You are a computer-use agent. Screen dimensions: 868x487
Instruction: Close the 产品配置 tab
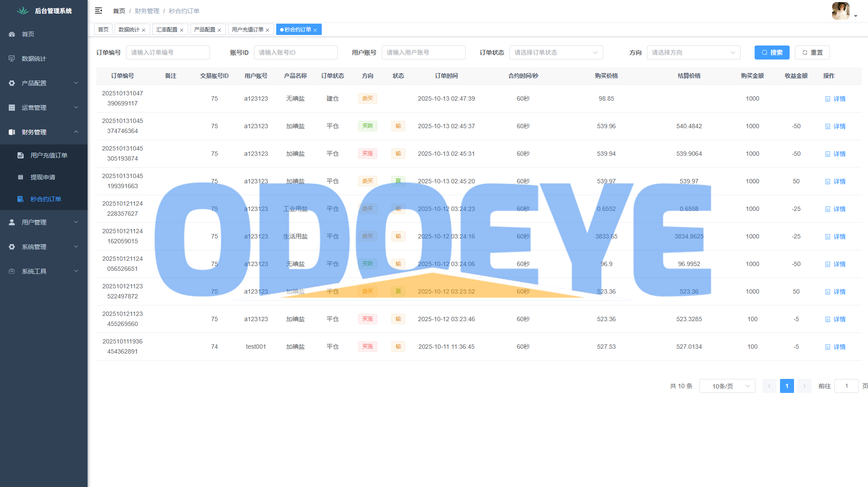219,30
